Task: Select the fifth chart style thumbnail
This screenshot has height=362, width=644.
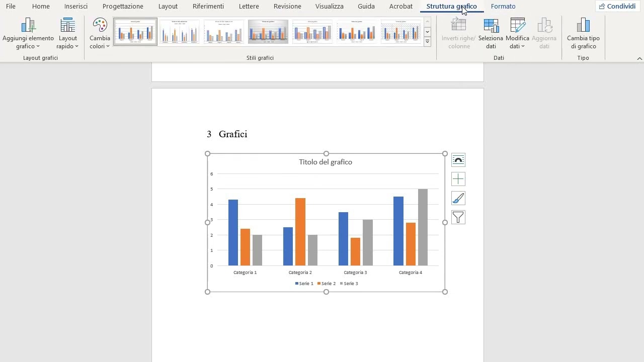Action: point(312,32)
